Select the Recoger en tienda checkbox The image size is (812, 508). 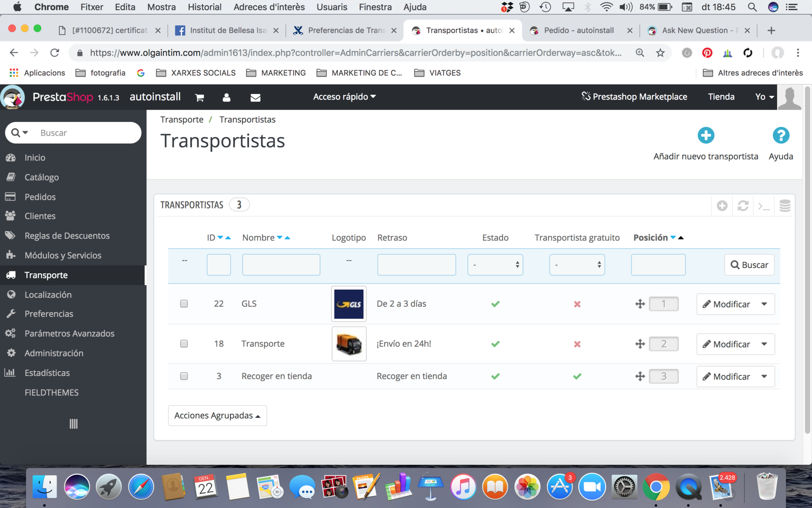click(184, 376)
